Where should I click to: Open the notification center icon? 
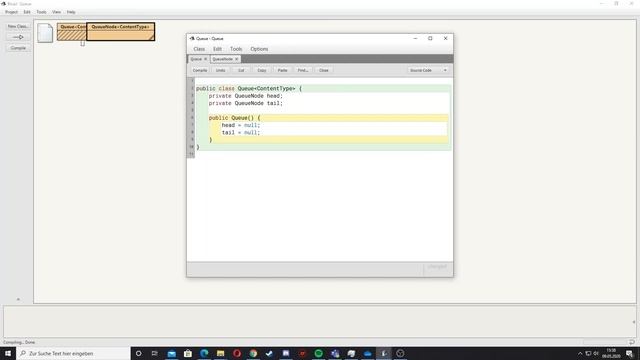click(629, 353)
